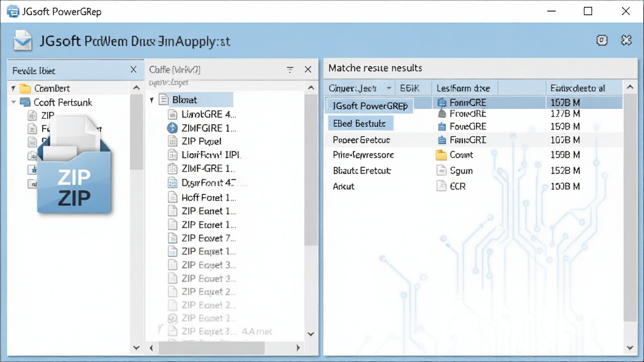The width and height of the screenshot is (644, 362).
Task: Click the envelope logo beside JGsoft header
Action: [22, 41]
